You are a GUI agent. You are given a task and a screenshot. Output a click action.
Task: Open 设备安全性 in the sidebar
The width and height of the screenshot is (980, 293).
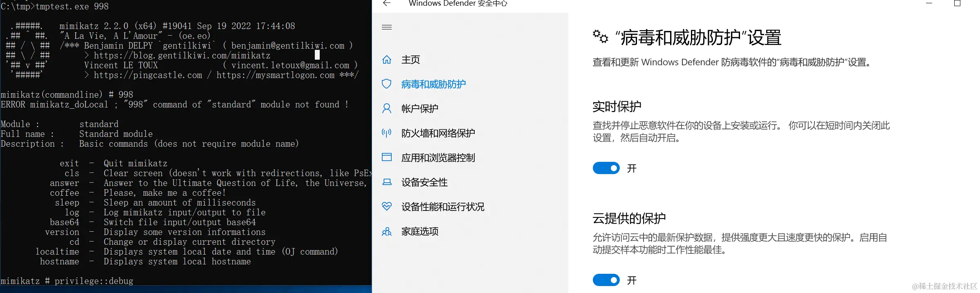point(424,182)
